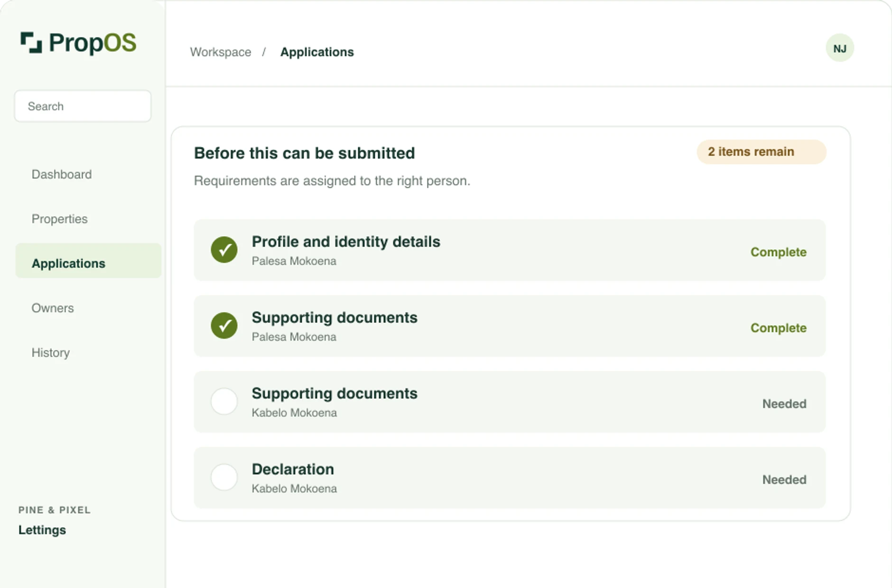
Task: Click the PropOS logo icon
Action: tap(31, 43)
